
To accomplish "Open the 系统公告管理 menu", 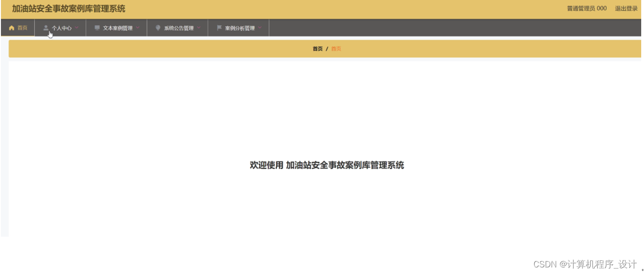I will pyautogui.click(x=178, y=28).
